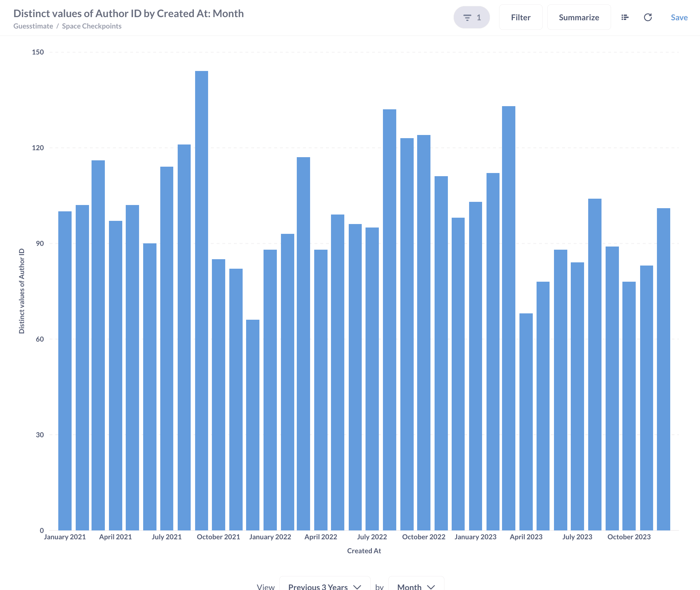This screenshot has height=590, width=700.
Task: Click the tallest bar for September 2021
Action: click(201, 300)
